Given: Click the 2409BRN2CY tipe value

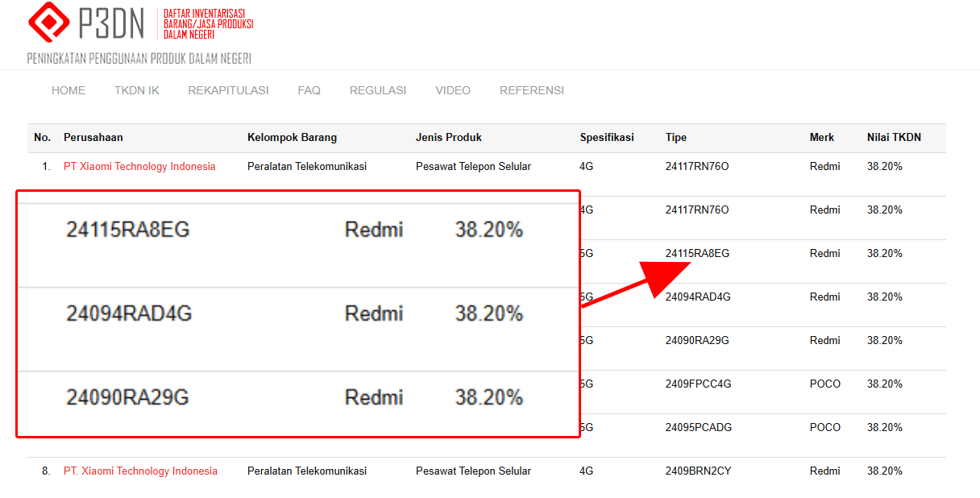Looking at the screenshot, I should pos(697,471).
